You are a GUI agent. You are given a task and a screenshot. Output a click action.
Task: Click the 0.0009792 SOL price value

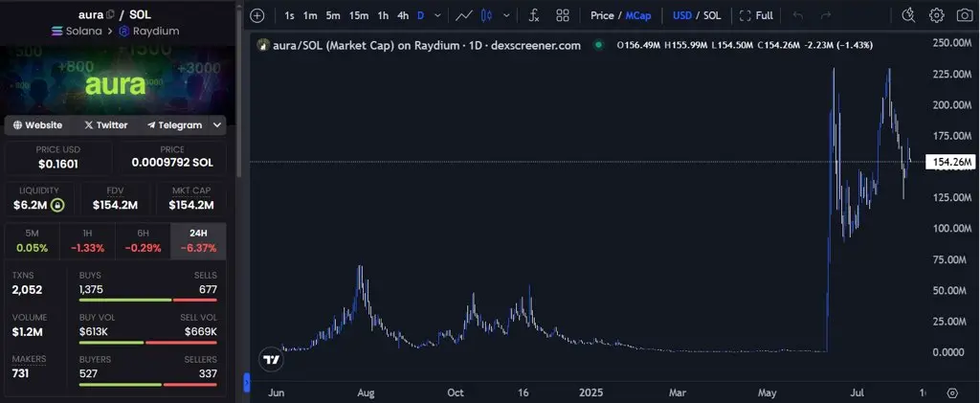(172, 163)
